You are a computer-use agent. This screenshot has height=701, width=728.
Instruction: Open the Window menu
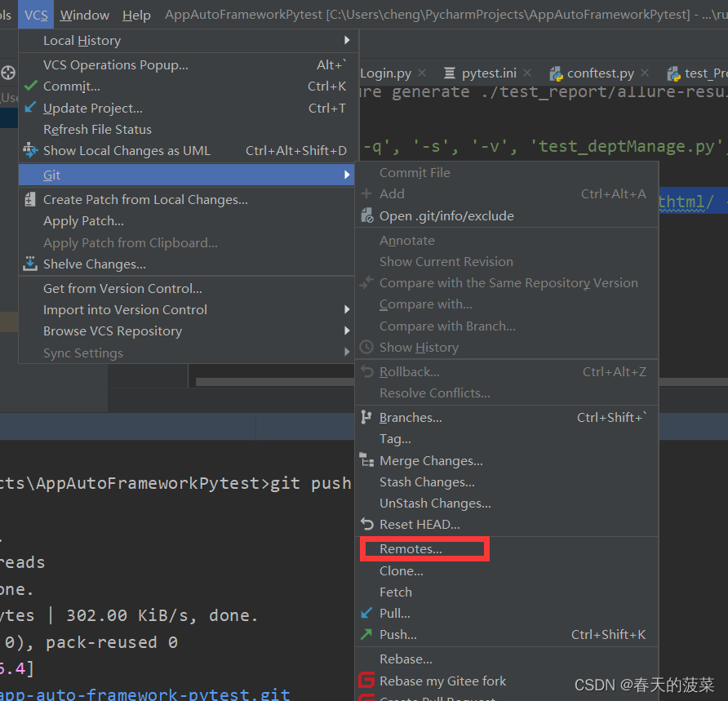(x=84, y=14)
